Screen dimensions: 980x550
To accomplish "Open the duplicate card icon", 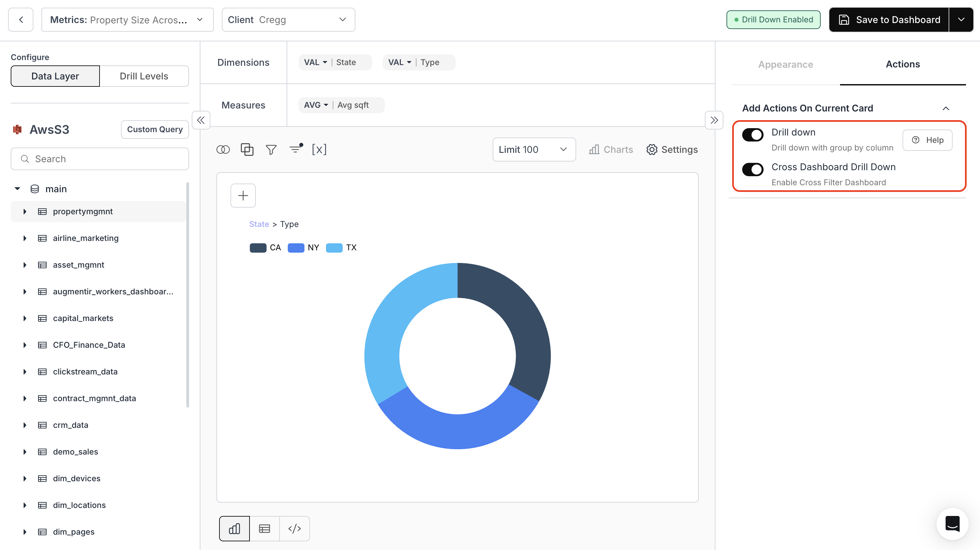I will pos(247,150).
